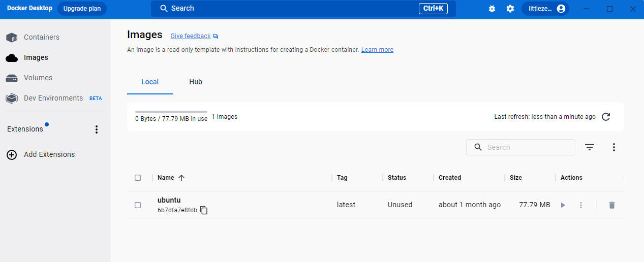Click the 77.79 MB size cell
This screenshot has height=262, width=644.
tap(535, 205)
